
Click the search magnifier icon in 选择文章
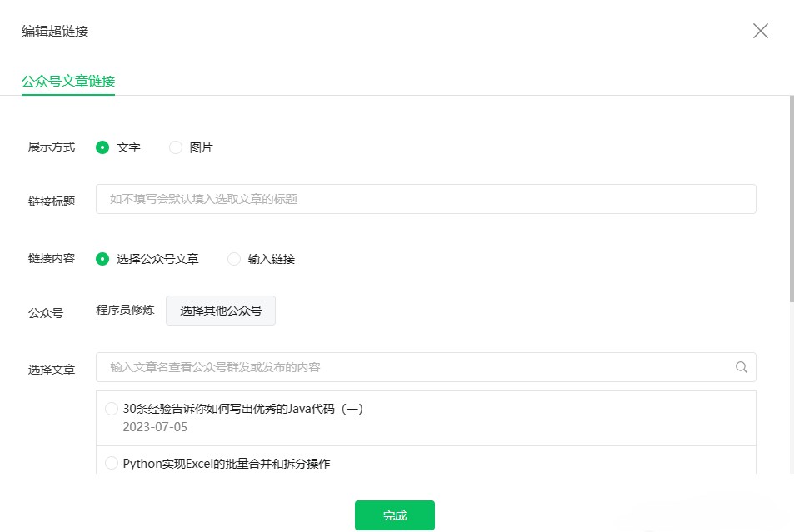click(x=741, y=367)
